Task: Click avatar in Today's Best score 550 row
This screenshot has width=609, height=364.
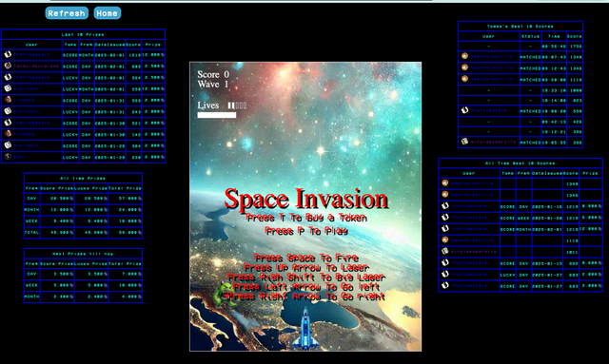Action: pyautogui.click(x=464, y=110)
